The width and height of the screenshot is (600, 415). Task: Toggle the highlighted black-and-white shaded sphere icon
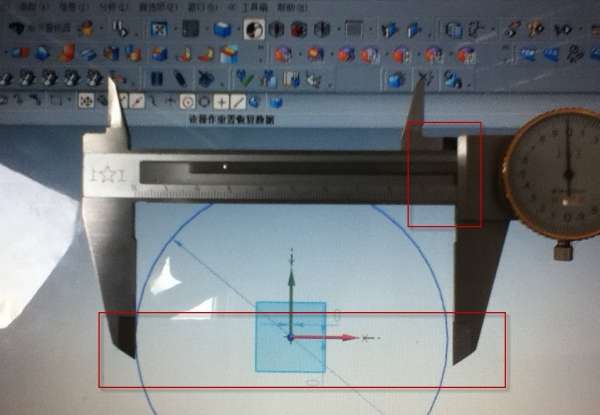pyautogui.click(x=254, y=29)
